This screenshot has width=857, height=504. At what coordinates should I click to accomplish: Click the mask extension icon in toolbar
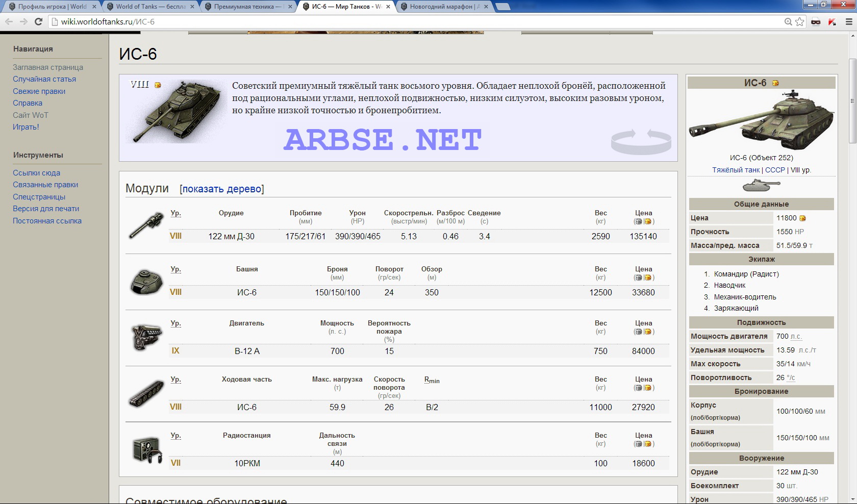click(816, 21)
